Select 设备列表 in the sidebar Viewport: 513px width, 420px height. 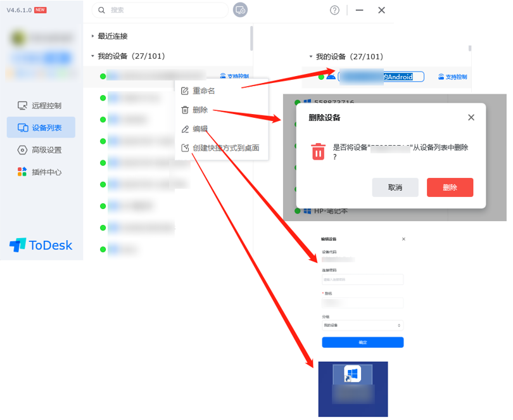tap(41, 128)
